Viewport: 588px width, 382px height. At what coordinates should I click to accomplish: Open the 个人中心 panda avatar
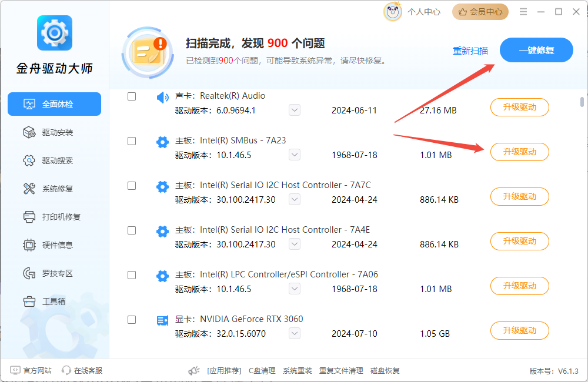pos(393,12)
